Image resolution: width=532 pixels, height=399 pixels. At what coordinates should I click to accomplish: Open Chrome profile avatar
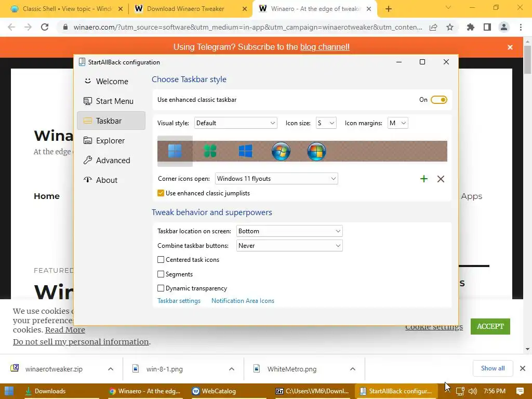(x=504, y=27)
